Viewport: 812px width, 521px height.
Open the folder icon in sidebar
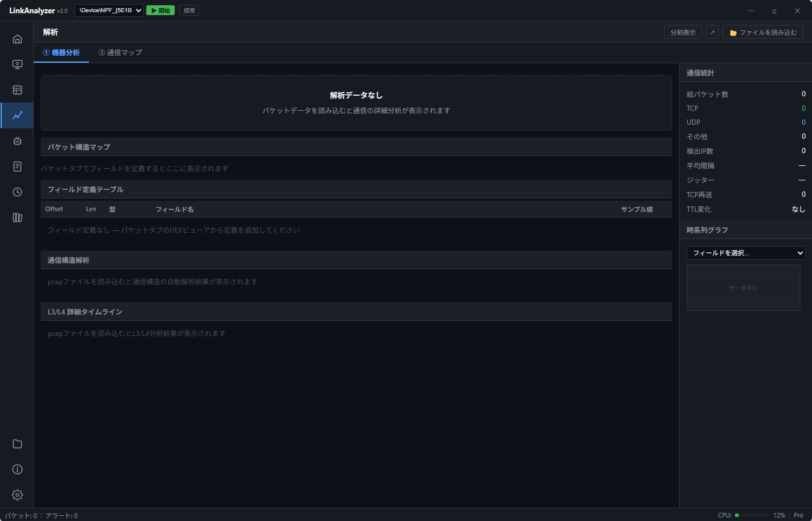17,444
